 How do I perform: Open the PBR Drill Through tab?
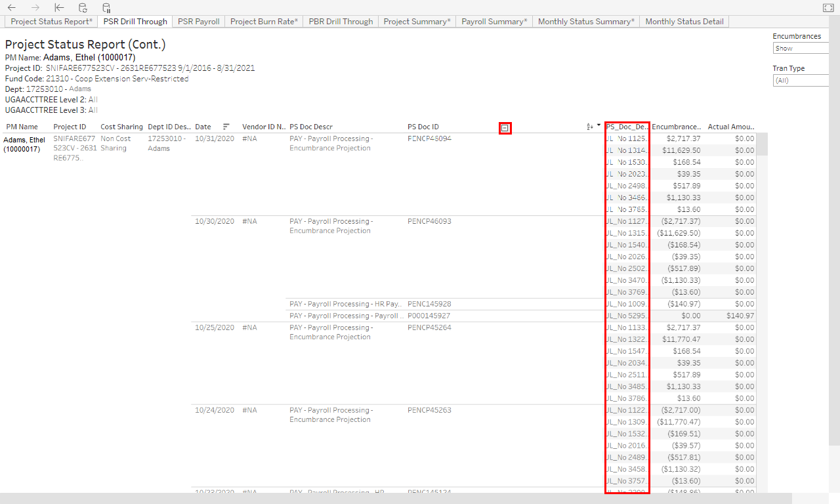click(341, 22)
